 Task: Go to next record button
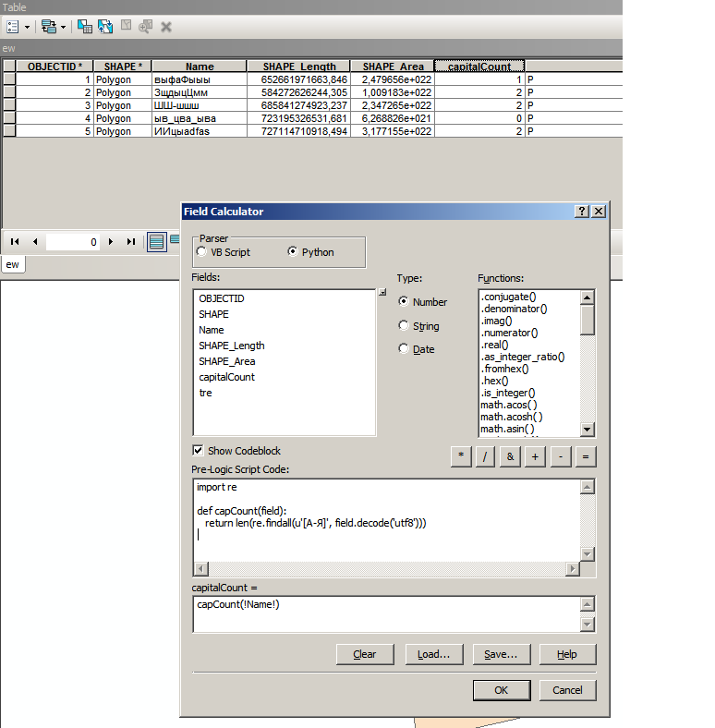[111, 241]
